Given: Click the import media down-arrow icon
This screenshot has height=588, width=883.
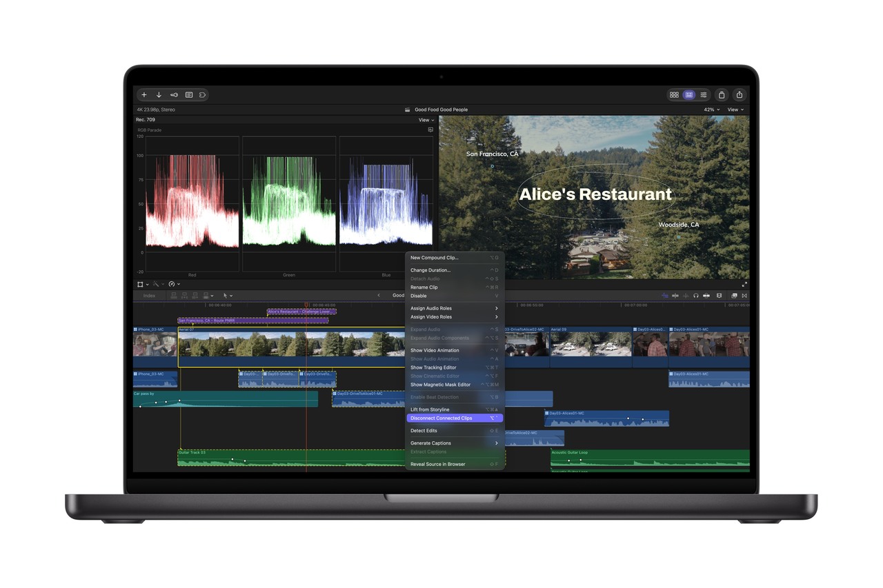Looking at the screenshot, I should coord(159,95).
